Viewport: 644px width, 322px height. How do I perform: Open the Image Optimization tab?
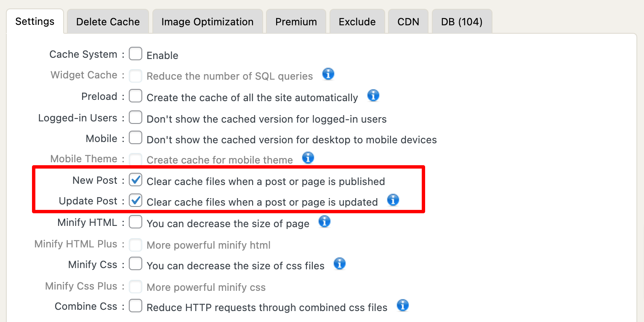[208, 21]
